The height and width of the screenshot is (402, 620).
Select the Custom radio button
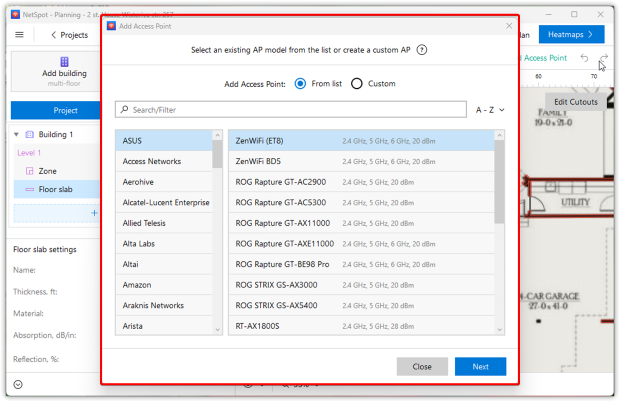coord(357,84)
